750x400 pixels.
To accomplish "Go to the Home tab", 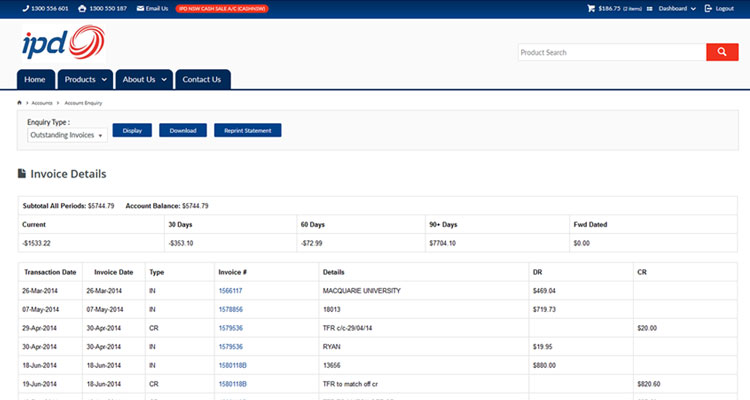I will click(x=35, y=79).
